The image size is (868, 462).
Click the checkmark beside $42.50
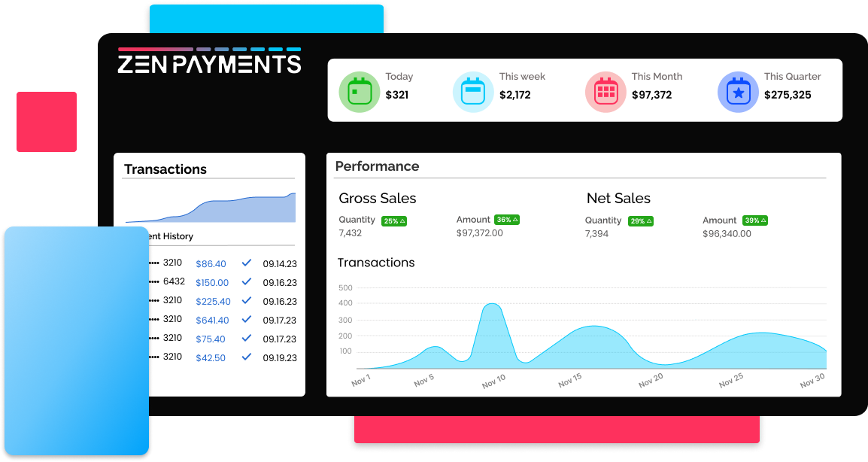click(x=247, y=357)
